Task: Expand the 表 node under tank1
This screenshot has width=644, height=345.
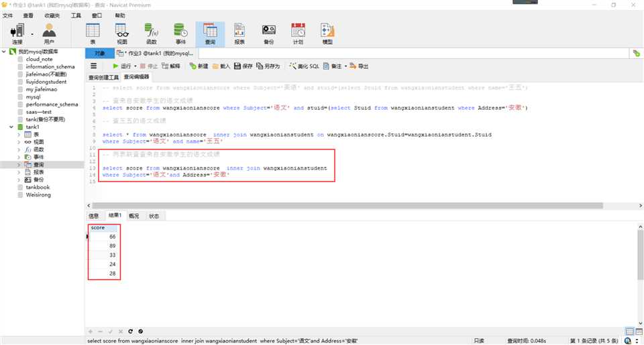Action: (x=19, y=135)
